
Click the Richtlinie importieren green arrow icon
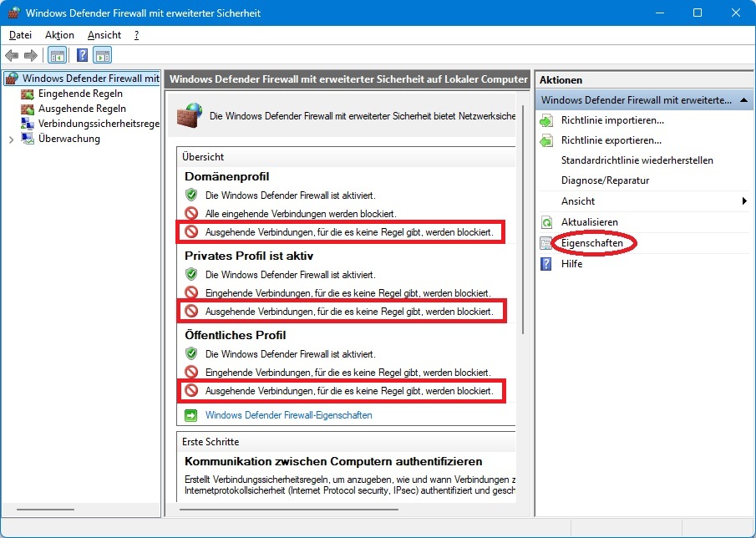(x=546, y=120)
